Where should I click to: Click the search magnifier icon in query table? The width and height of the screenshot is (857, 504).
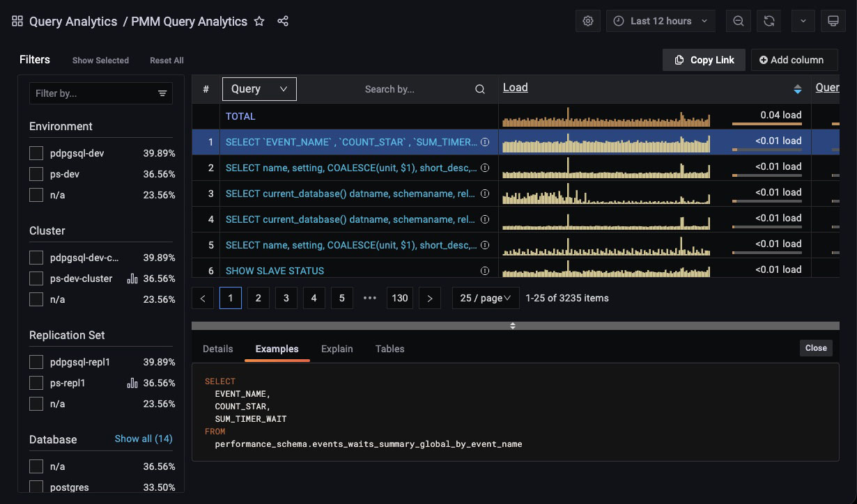click(x=480, y=89)
